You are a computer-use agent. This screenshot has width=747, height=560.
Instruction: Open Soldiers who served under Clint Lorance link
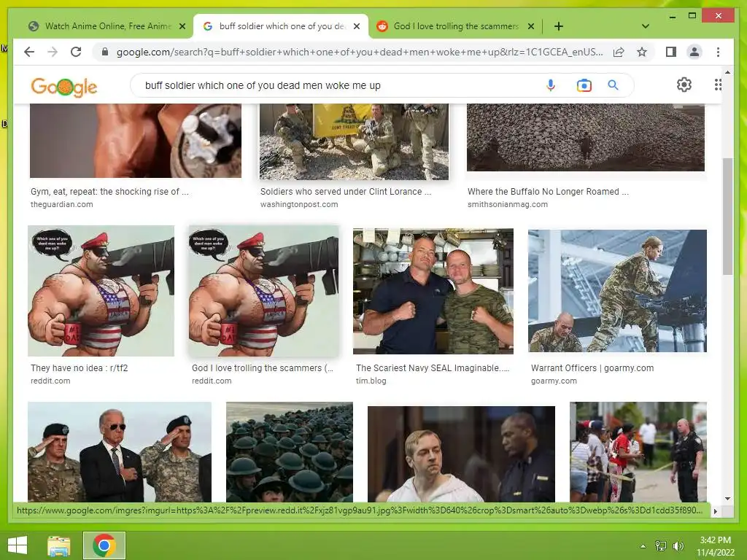(x=345, y=192)
